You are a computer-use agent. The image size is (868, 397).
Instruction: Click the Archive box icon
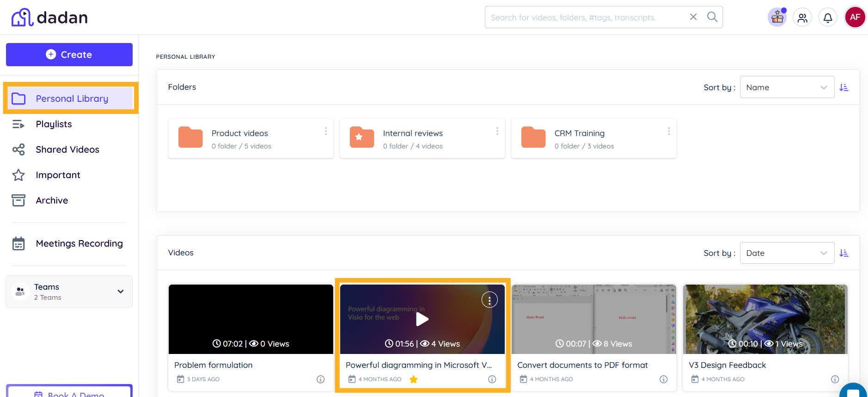tap(18, 200)
